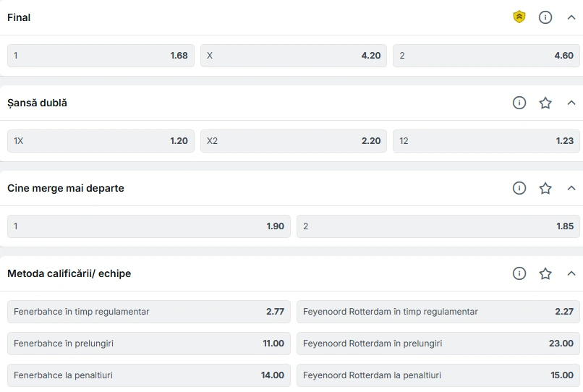Show info for Șansă dublă market
Viewport: 583px width, 392px height.
(519, 103)
